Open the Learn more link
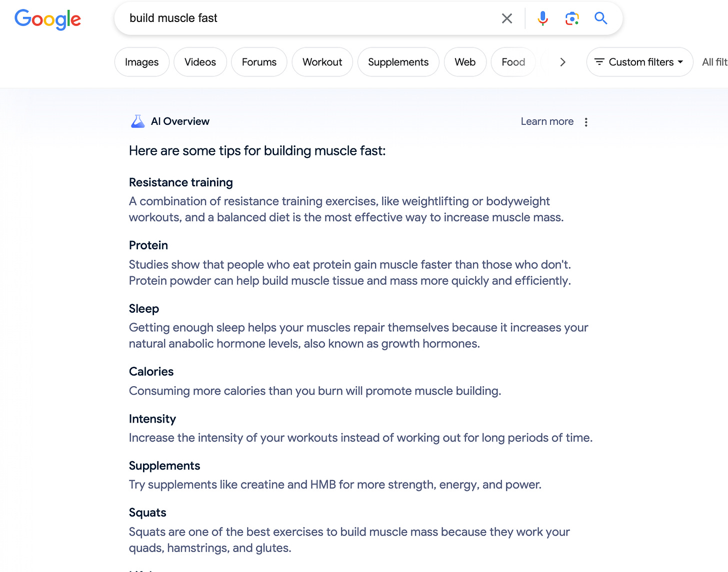The image size is (728, 572). point(547,121)
